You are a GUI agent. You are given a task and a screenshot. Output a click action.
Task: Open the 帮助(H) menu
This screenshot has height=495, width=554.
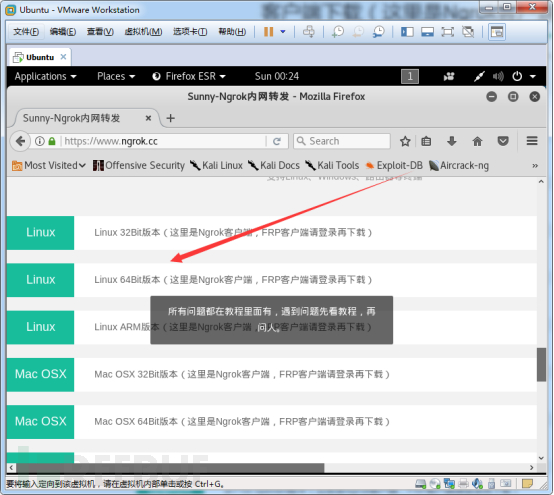coord(232,32)
